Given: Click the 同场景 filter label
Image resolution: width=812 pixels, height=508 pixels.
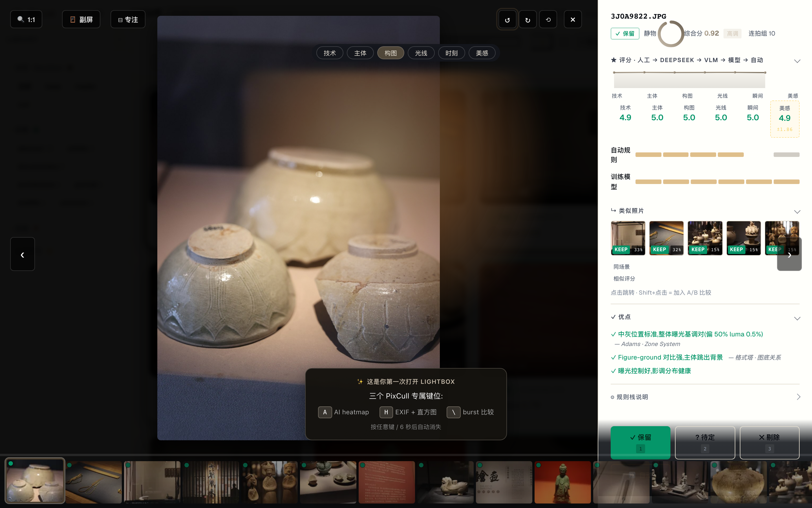Looking at the screenshot, I should pos(621,267).
